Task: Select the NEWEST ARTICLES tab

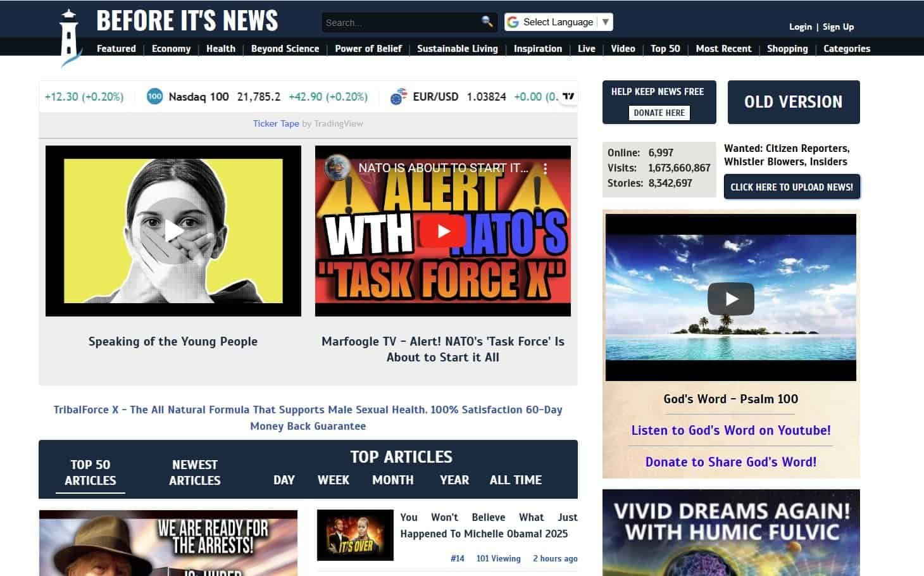Action: (195, 472)
